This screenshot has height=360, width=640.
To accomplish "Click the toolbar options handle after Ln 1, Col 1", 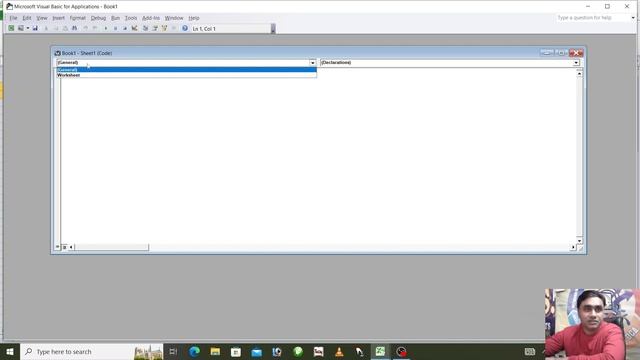I will coord(273,29).
